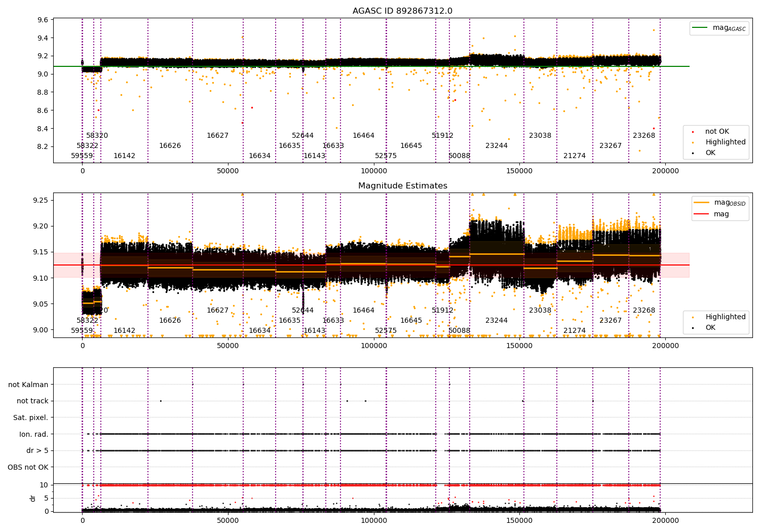Click OBSID label 50088 in top plot
The image size is (760, 532).
(x=459, y=156)
